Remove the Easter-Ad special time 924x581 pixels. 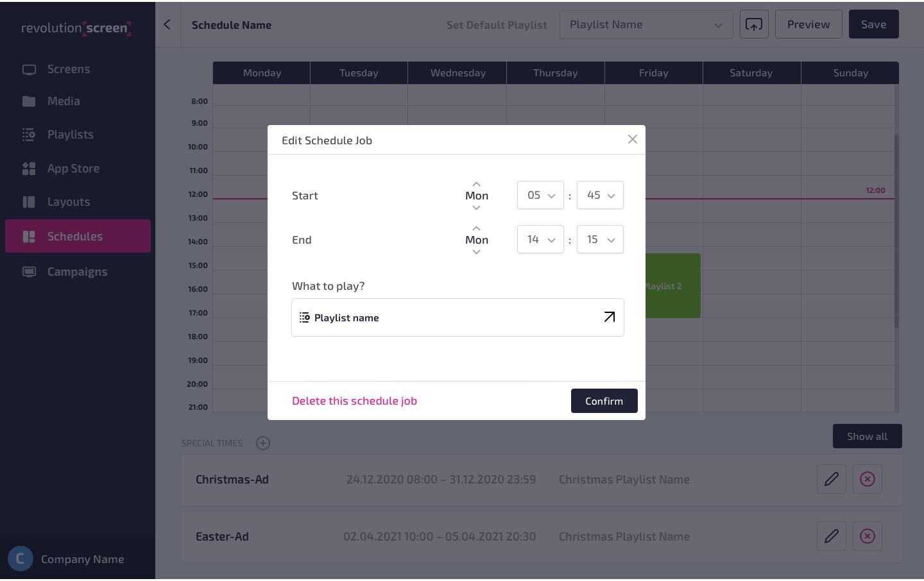pyautogui.click(x=867, y=536)
